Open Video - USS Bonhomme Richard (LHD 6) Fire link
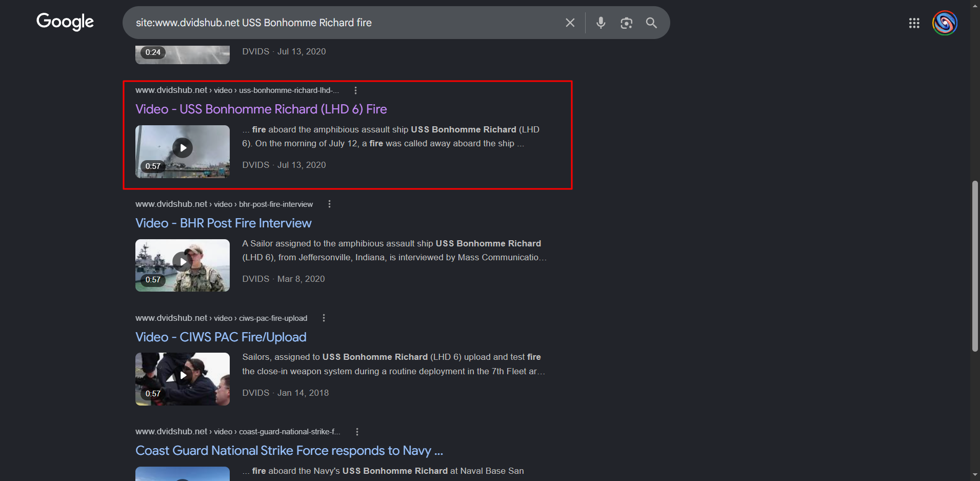The width and height of the screenshot is (980, 481). [261, 109]
